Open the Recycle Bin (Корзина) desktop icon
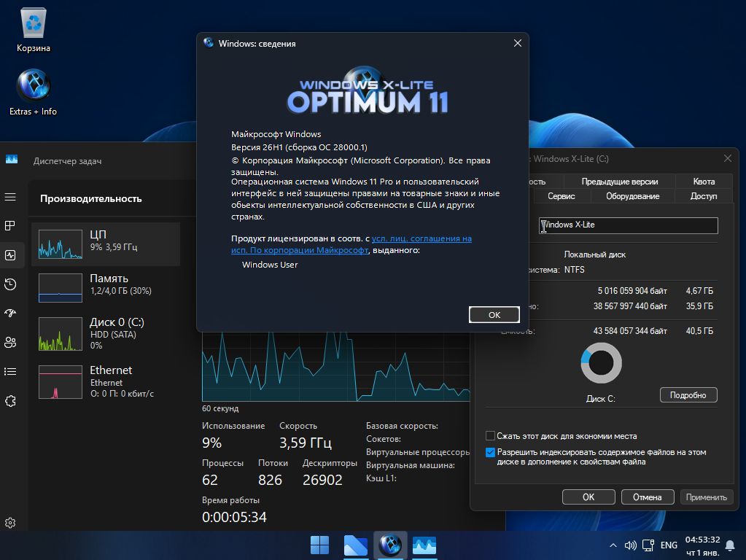Viewport: 746px width, 560px height. (34, 29)
